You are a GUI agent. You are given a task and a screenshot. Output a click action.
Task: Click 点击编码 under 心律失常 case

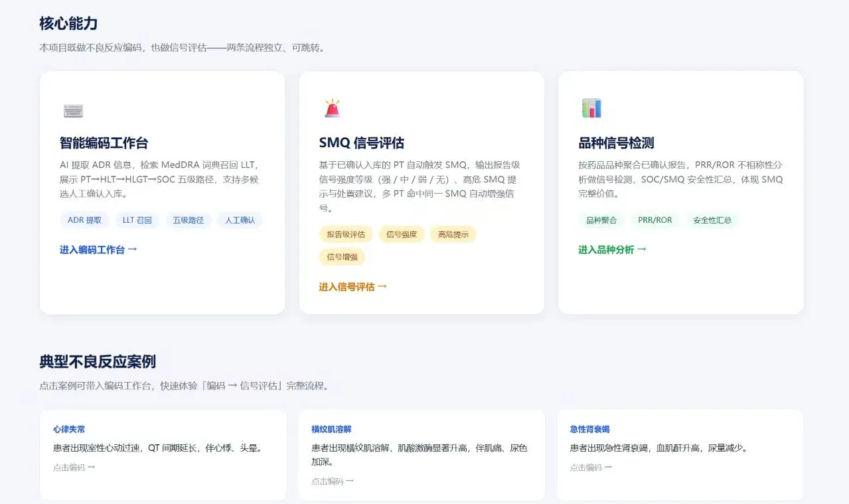tap(74, 467)
